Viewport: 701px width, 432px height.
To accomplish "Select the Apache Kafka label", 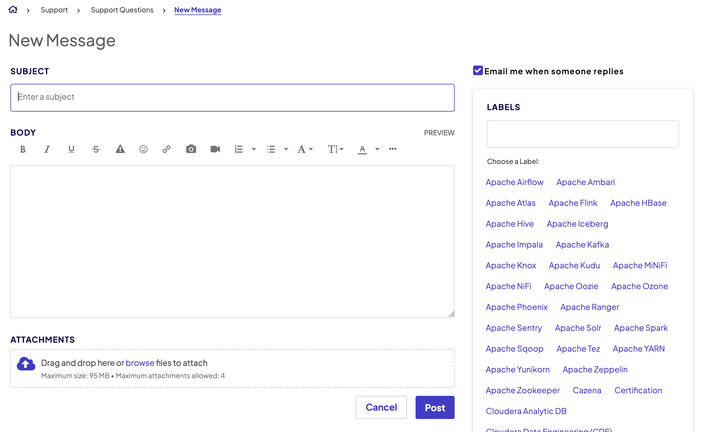I will (x=582, y=244).
